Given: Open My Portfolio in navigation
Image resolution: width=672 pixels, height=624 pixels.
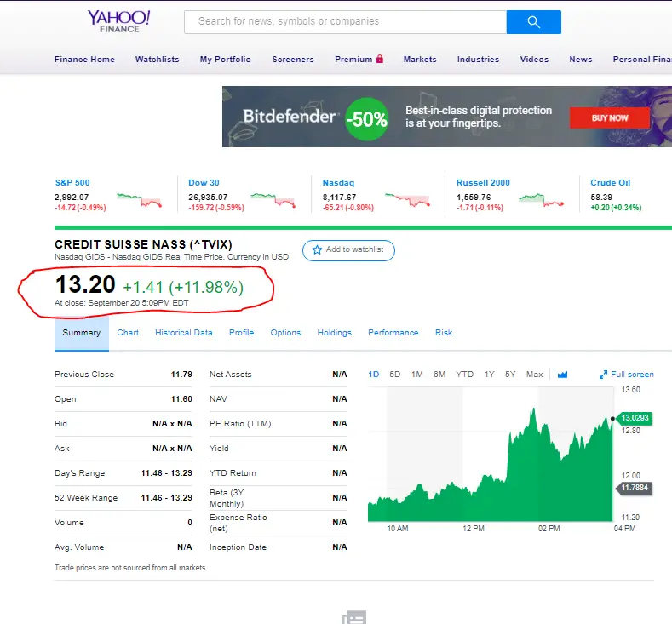Looking at the screenshot, I should click(226, 59).
